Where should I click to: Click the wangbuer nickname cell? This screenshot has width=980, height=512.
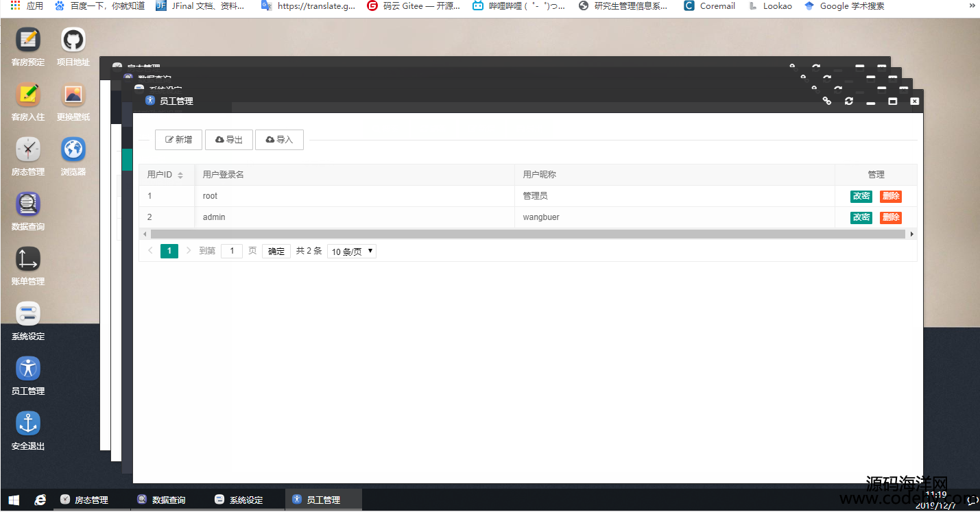click(x=675, y=217)
